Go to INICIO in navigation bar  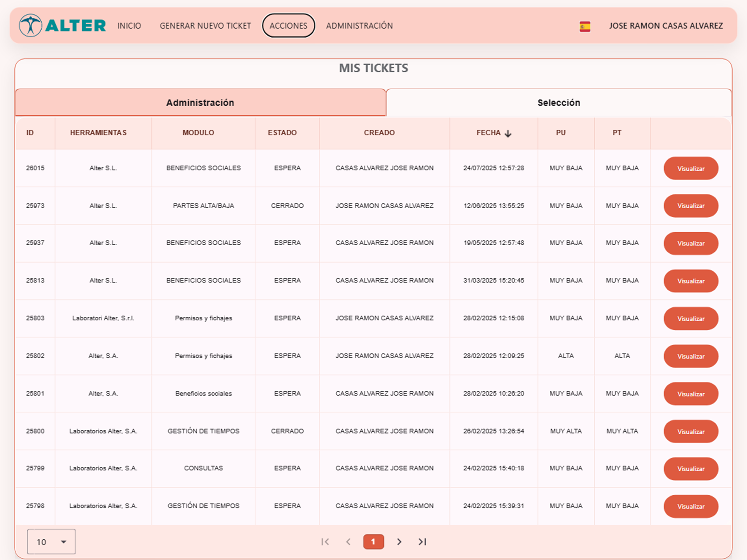click(x=129, y=26)
